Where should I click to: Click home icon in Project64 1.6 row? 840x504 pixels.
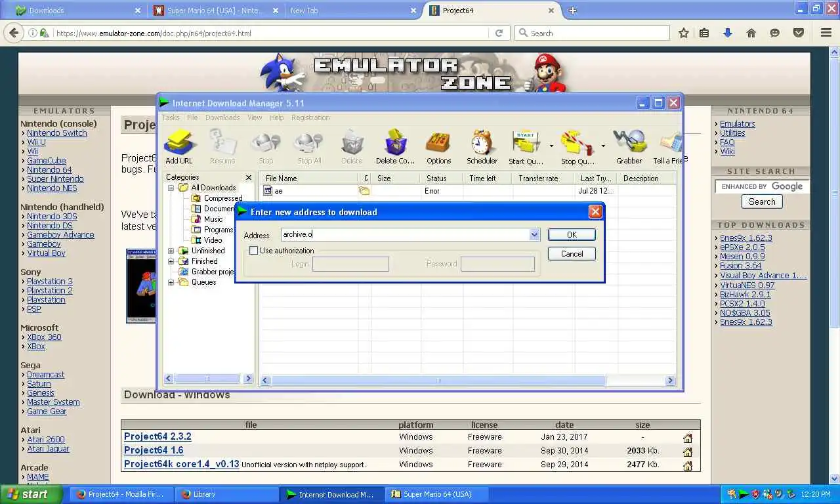pos(688,451)
